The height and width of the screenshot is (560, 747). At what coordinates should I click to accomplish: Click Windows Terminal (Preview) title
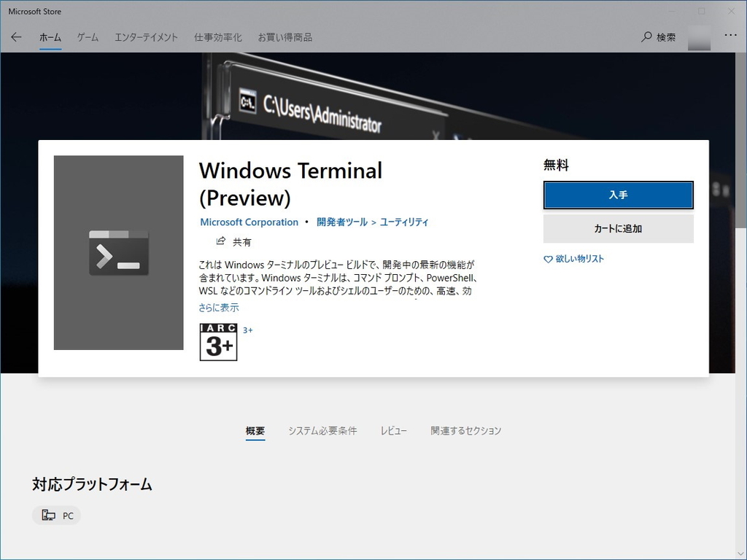(290, 184)
